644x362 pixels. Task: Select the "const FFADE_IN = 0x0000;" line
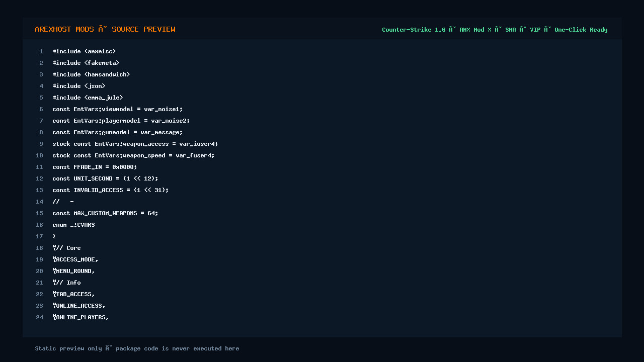tap(95, 167)
